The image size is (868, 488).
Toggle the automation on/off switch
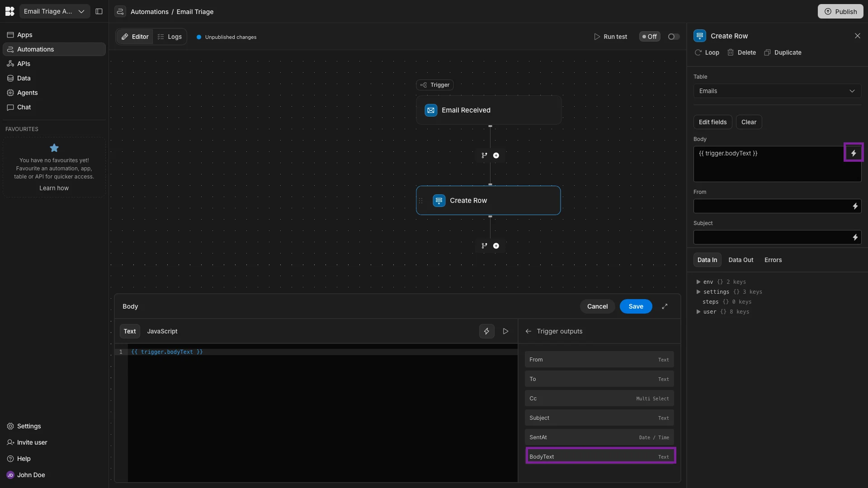[673, 37]
